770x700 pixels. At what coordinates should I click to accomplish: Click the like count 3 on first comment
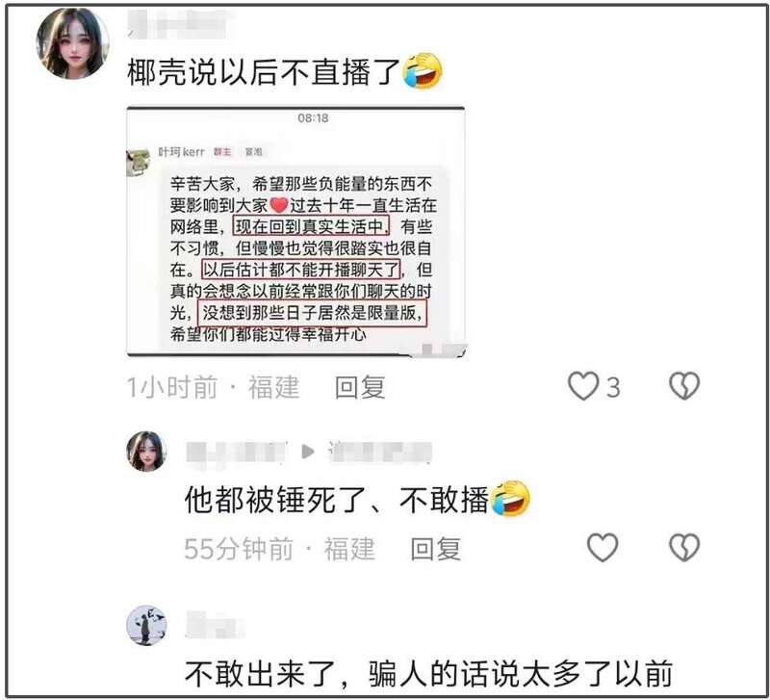click(x=612, y=388)
